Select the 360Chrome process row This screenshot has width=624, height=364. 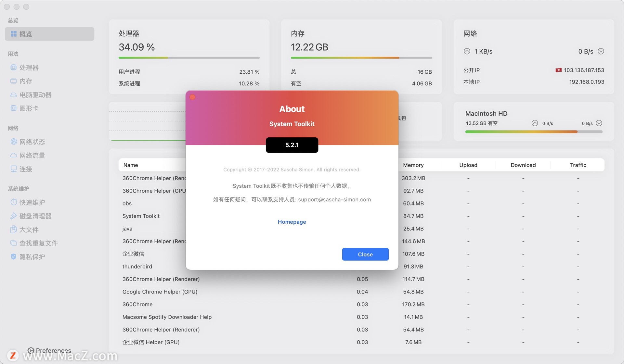(x=361, y=304)
